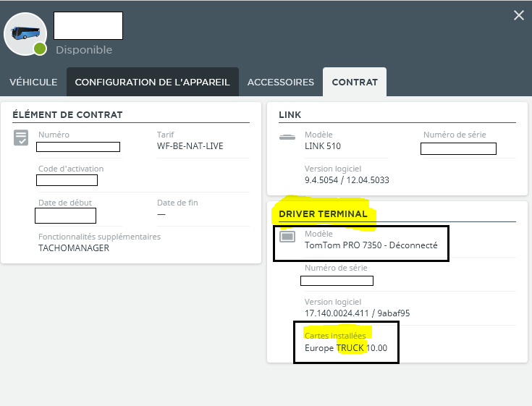Screen dimensions: 532x406
Task: Select the Contrat tab
Action: tap(355, 82)
